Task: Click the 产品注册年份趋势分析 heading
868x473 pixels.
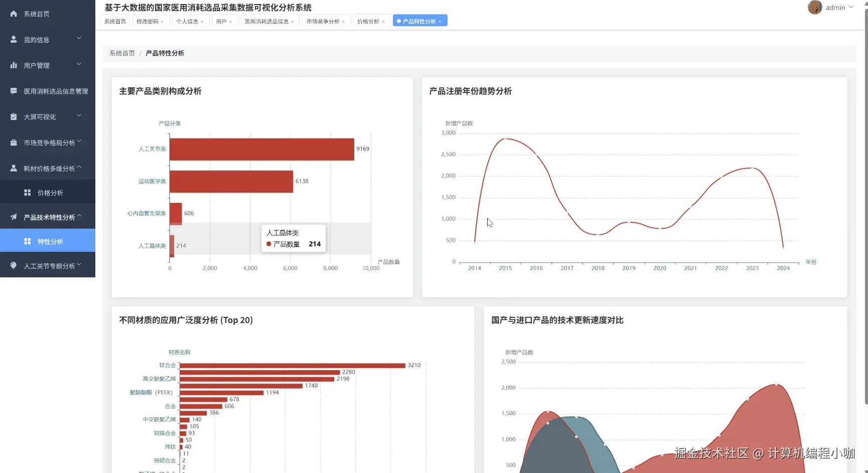Action: (470, 91)
